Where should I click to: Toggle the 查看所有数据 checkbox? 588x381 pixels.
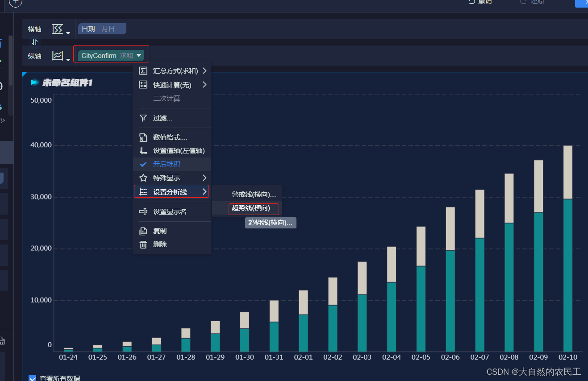click(33, 378)
